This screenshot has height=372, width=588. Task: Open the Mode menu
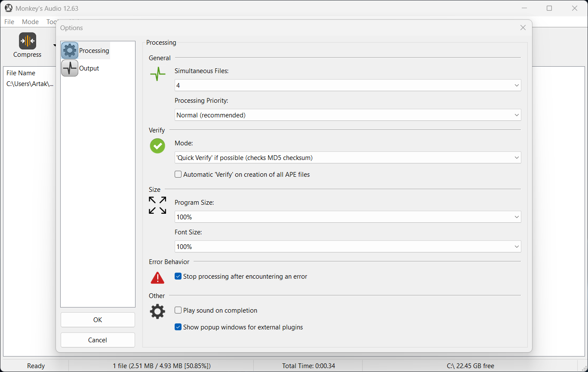click(30, 22)
